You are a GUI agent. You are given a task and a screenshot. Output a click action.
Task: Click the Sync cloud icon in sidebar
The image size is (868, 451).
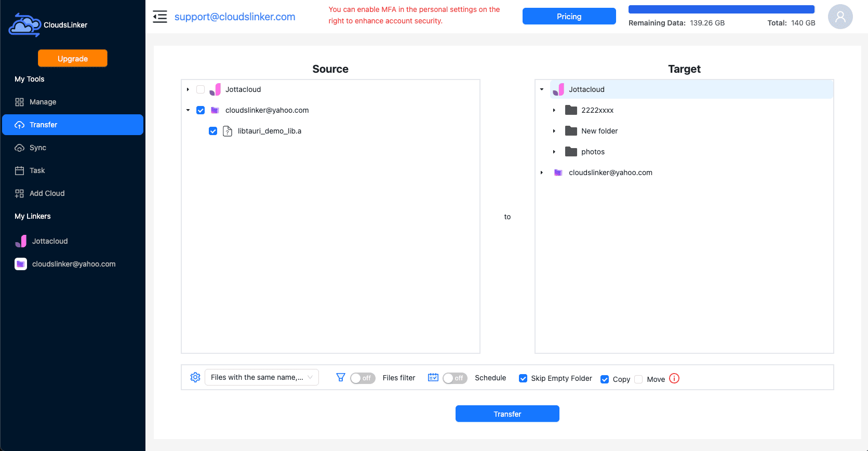pos(19,148)
